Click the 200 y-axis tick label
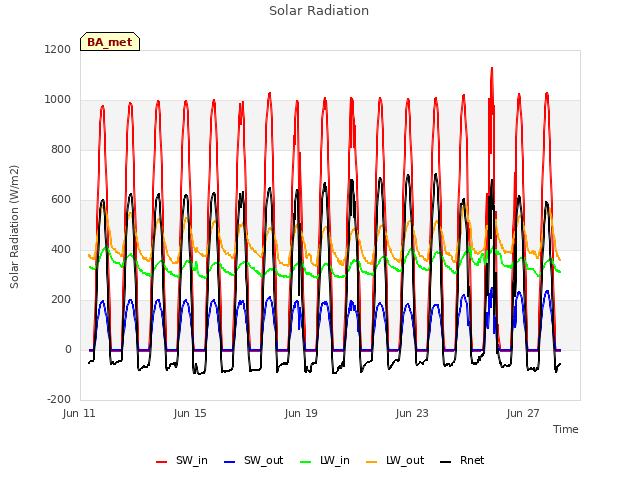The width and height of the screenshot is (640, 480). click(61, 300)
